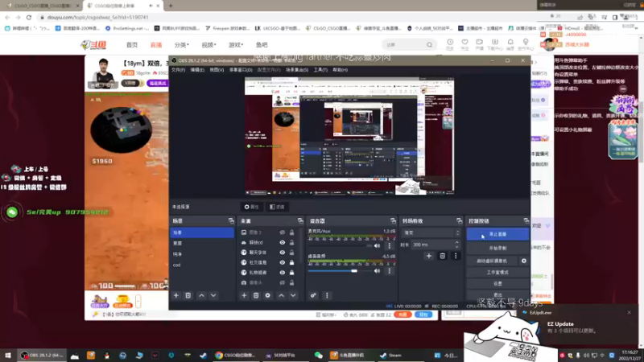Screen dimensions: 644x362
Task: Pop out the Controls dock panel icon
Action: [x=526, y=220]
